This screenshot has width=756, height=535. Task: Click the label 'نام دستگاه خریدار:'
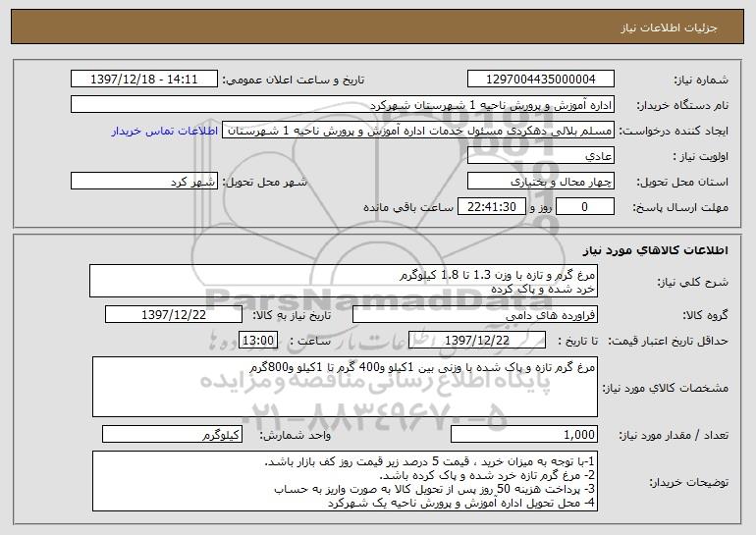pos(682,105)
